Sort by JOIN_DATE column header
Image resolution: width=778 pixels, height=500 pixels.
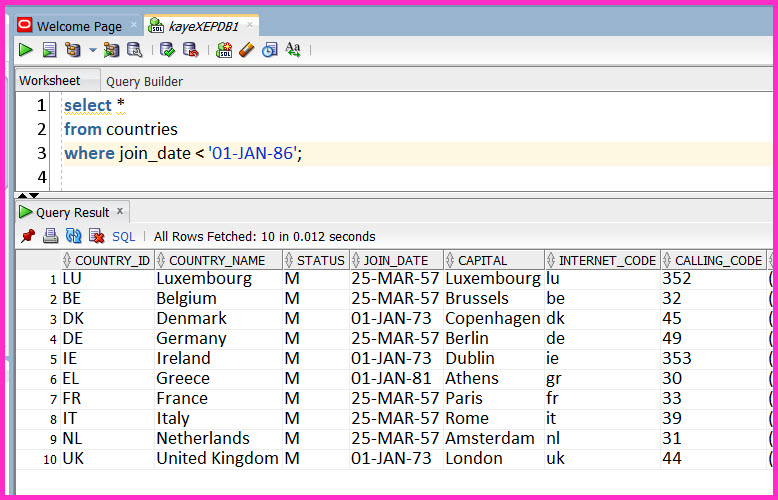pos(396,260)
